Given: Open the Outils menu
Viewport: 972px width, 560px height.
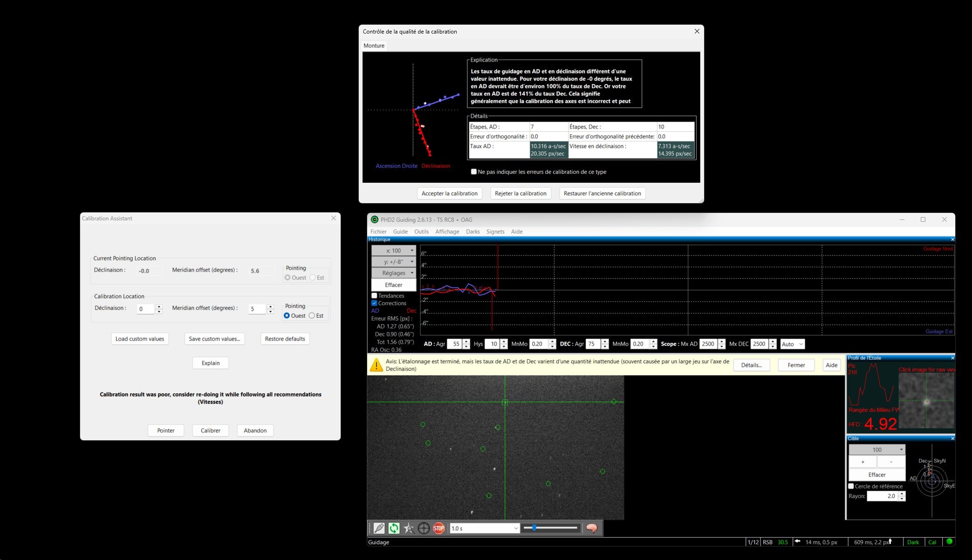Looking at the screenshot, I should [x=421, y=232].
